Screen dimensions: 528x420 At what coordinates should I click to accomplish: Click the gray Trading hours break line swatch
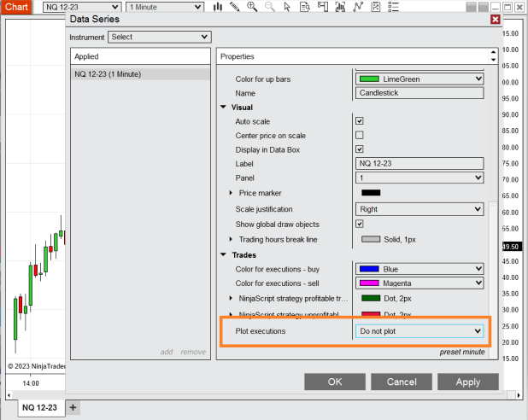pyautogui.click(x=371, y=239)
